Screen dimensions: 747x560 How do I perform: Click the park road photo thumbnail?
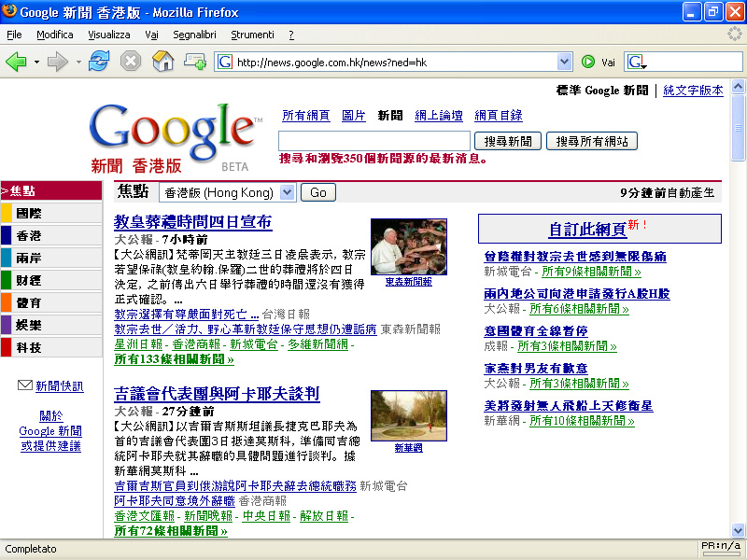click(409, 415)
